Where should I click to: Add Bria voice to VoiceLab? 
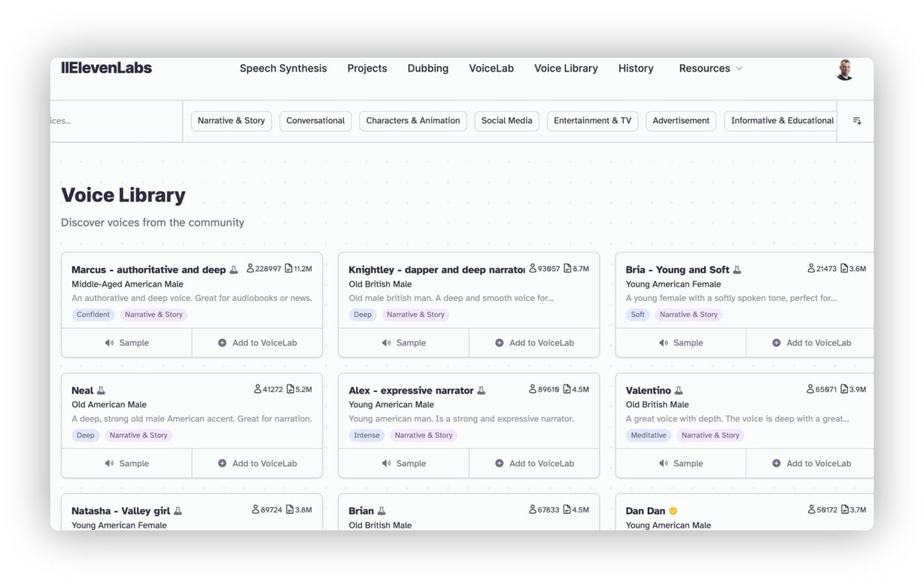(810, 342)
